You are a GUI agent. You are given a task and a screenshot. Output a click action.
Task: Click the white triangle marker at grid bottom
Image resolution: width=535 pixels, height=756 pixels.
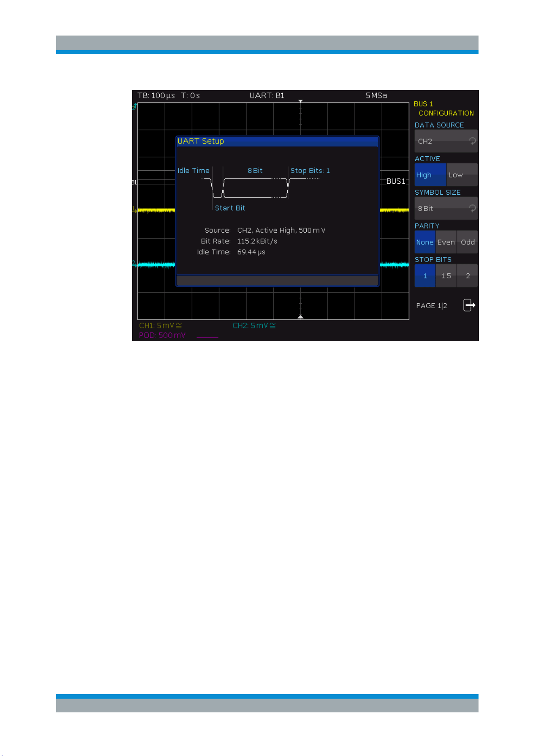(x=301, y=317)
